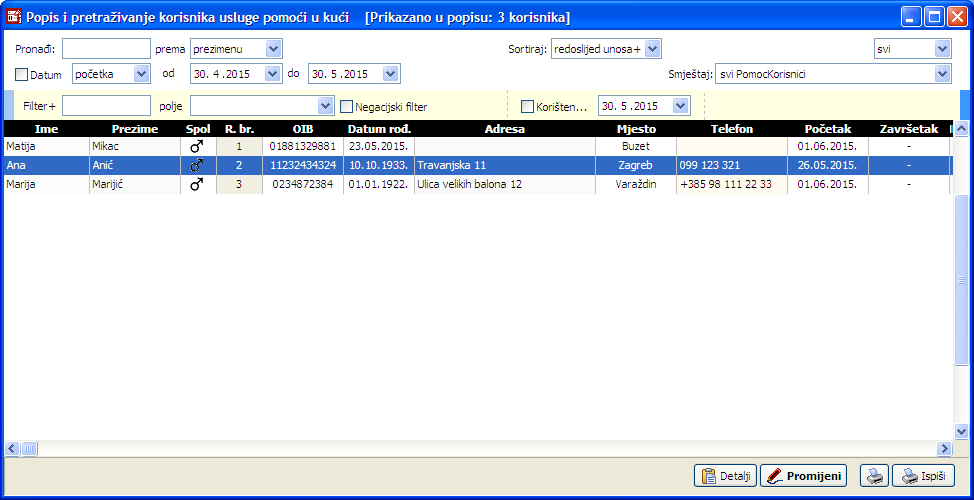The width and height of the screenshot is (974, 500).
Task: Click the Mjesto cell Zagreb
Action: (635, 166)
